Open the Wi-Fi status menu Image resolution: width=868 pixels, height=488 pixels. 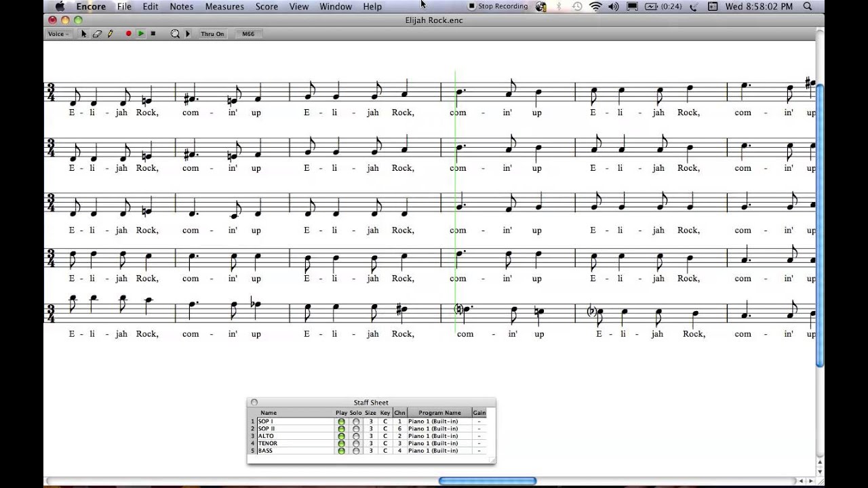(x=595, y=6)
